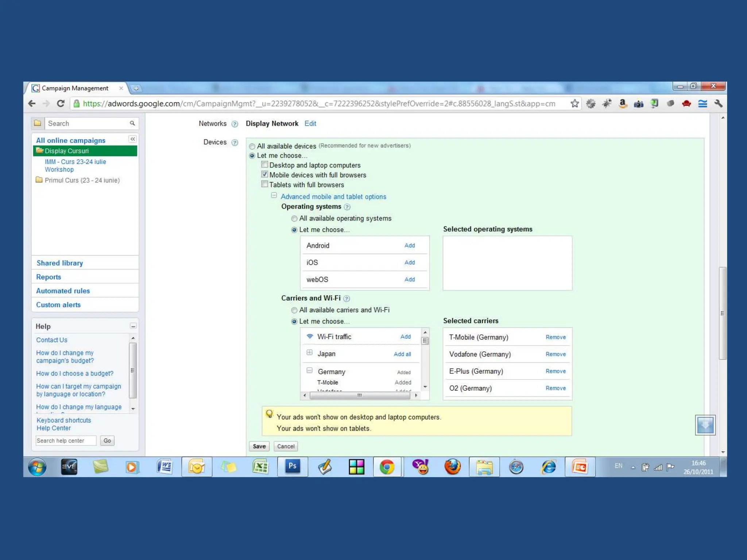Screen dimensions: 747x560
Task: Click the Search help center field
Action: (x=66, y=440)
